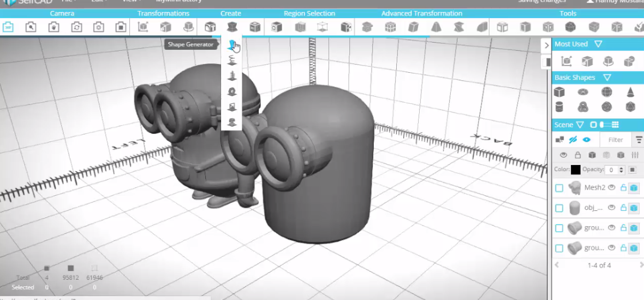Tick the obj_ object checkbox
The width and height of the screenshot is (644, 300).
tap(559, 208)
